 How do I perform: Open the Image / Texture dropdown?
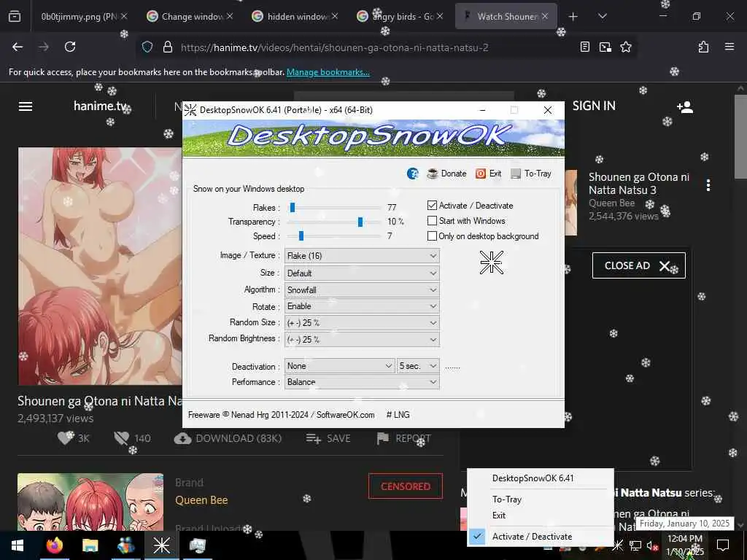362,256
